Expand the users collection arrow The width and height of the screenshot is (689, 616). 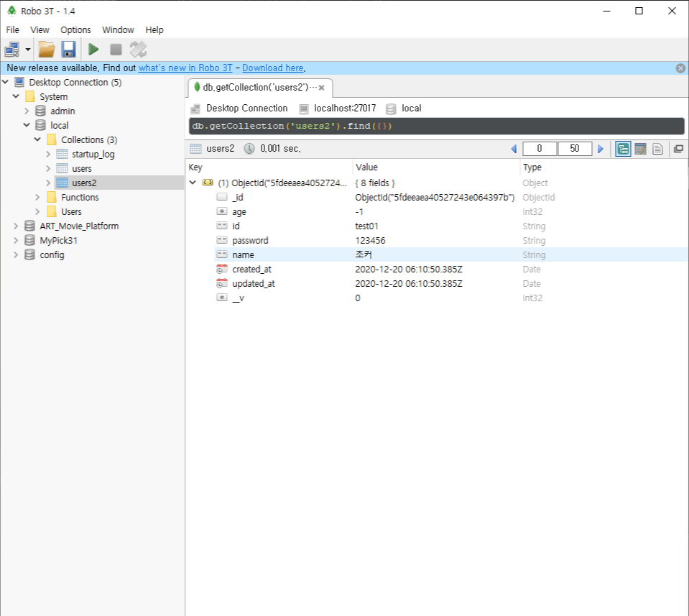click(48, 168)
